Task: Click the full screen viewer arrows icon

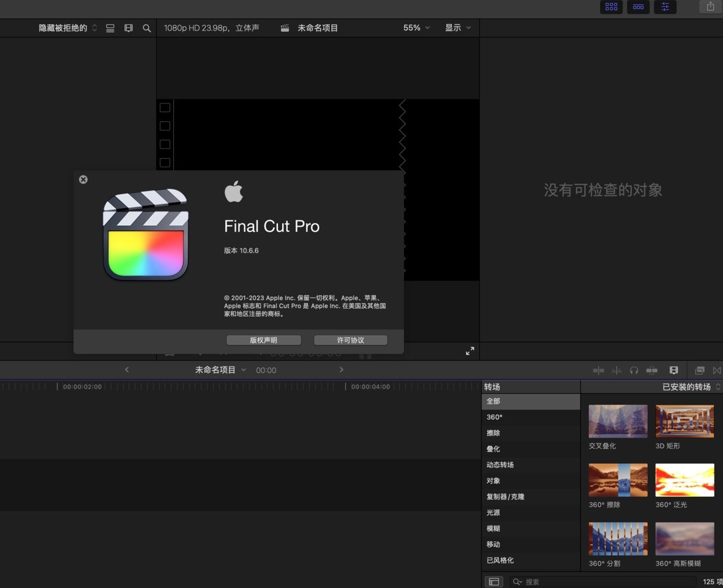Action: (x=470, y=351)
